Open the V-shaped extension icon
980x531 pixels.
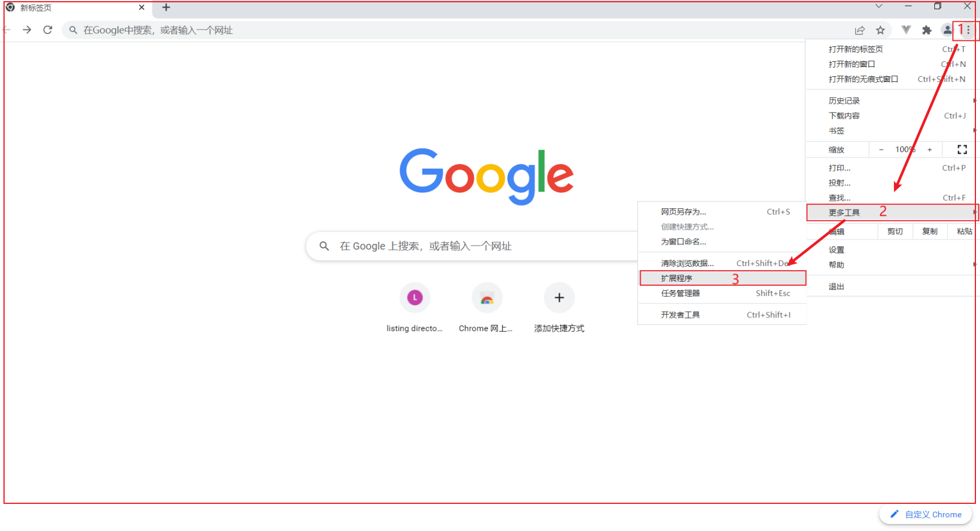tap(906, 30)
